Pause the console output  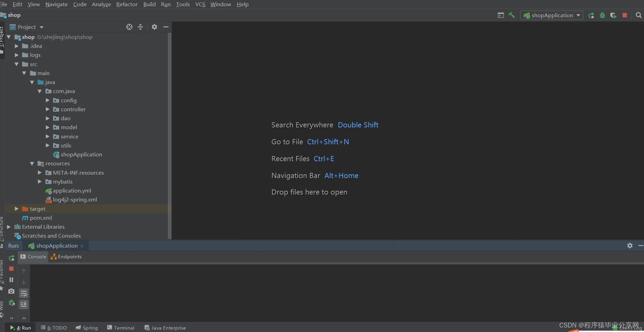coord(11,280)
